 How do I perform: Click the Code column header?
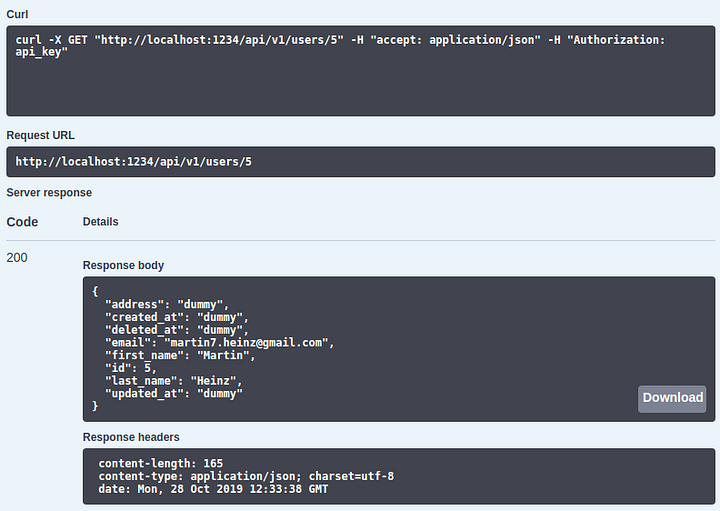[x=22, y=222]
